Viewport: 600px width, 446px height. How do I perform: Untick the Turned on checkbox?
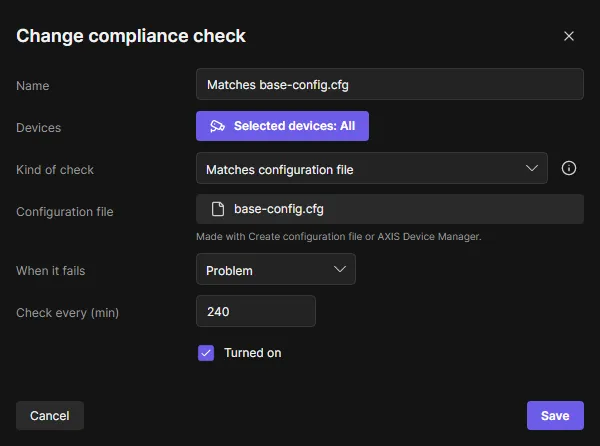[206, 353]
